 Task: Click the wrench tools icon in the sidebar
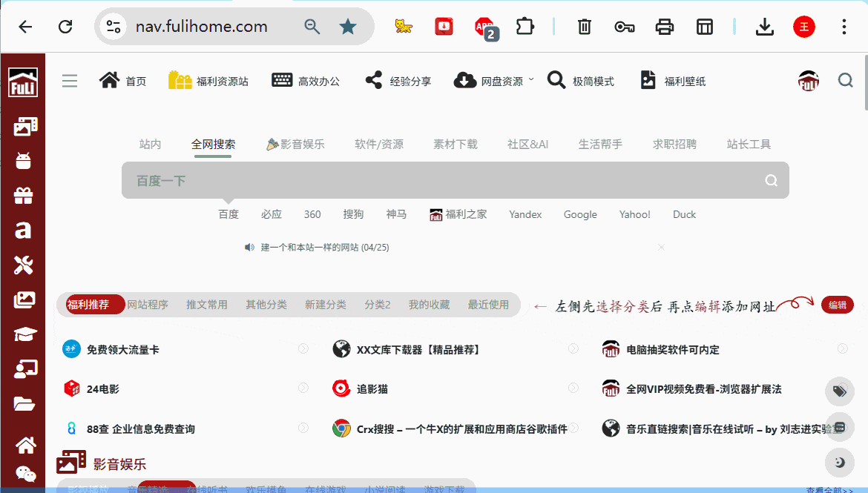point(24,265)
